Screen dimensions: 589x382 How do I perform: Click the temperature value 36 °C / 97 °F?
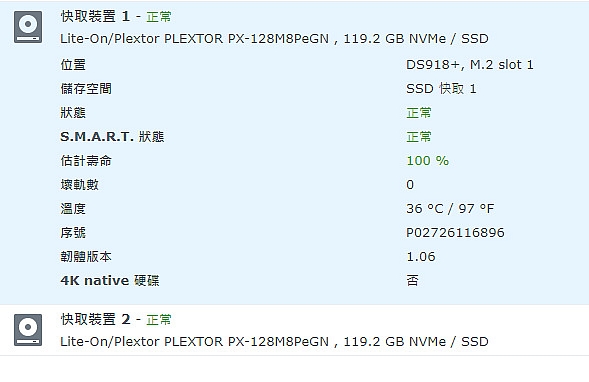pos(450,209)
